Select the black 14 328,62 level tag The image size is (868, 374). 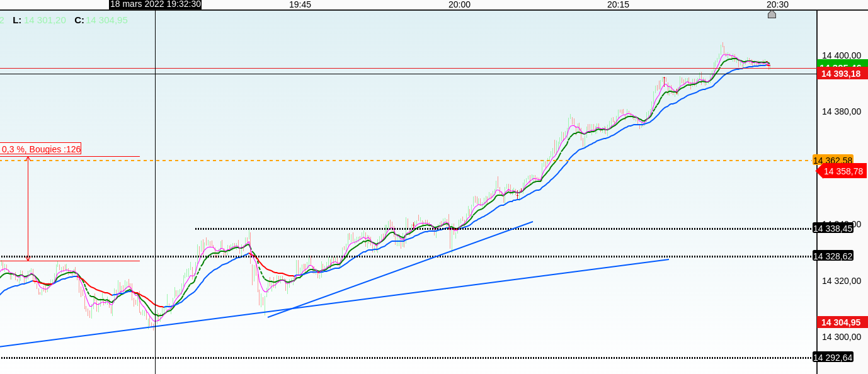click(x=833, y=256)
